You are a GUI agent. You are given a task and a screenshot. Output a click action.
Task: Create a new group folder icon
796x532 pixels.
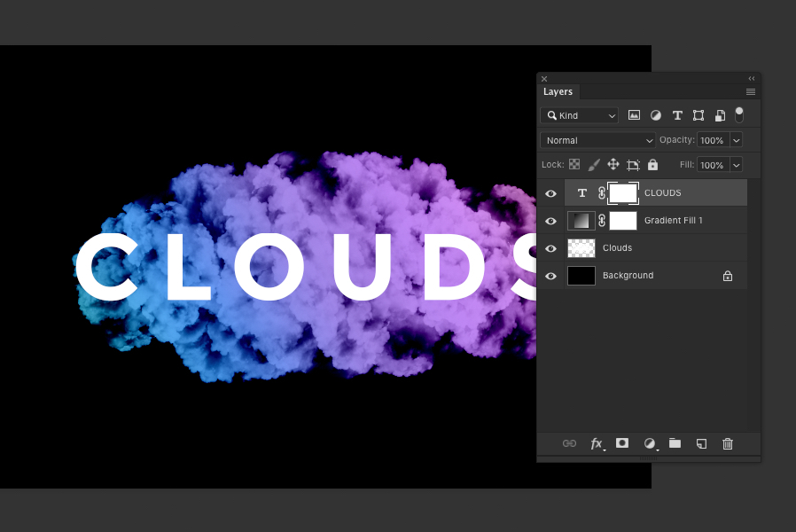click(x=675, y=443)
